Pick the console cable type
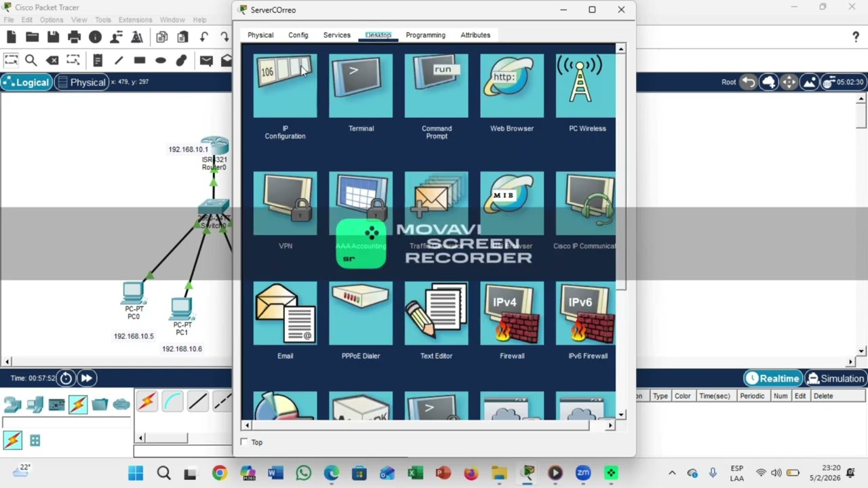Viewport: 868px width, 488px height. point(172,403)
